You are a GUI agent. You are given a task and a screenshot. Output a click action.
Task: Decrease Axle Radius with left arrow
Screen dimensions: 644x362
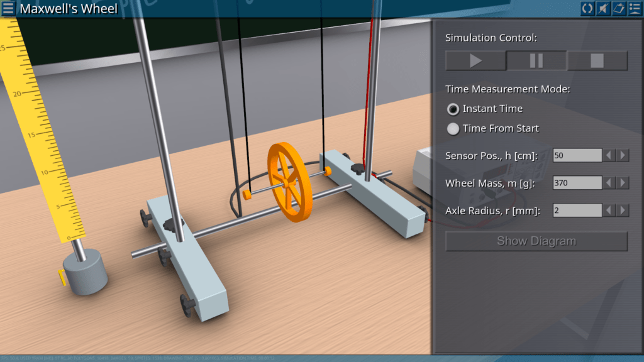[609, 211]
